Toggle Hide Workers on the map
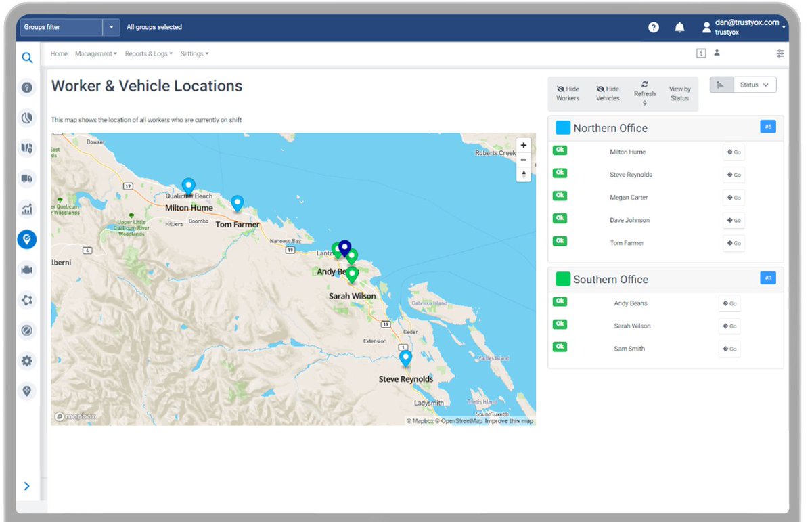This screenshot has width=812, height=522. (568, 93)
